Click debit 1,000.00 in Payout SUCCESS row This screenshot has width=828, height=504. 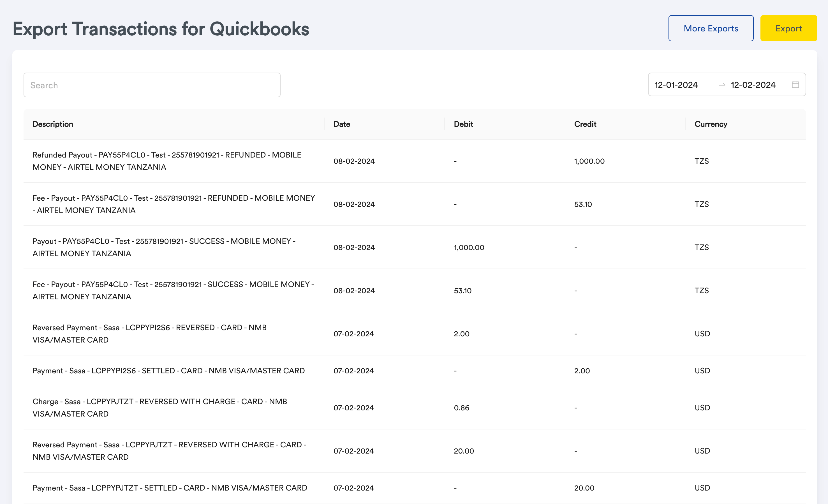click(469, 247)
